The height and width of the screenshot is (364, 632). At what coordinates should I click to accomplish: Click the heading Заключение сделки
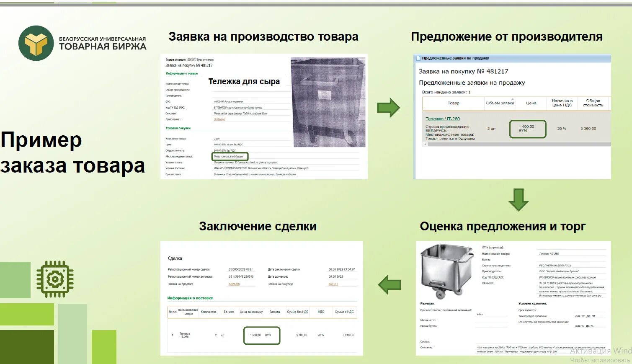[258, 227]
